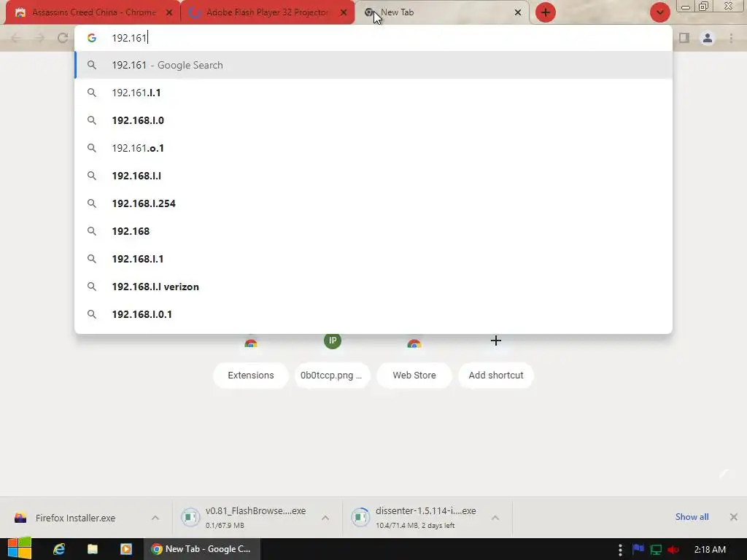Switch to Adobe Flash Player 32 Projector tab
Screen dimensions: 747x560
click(x=267, y=12)
